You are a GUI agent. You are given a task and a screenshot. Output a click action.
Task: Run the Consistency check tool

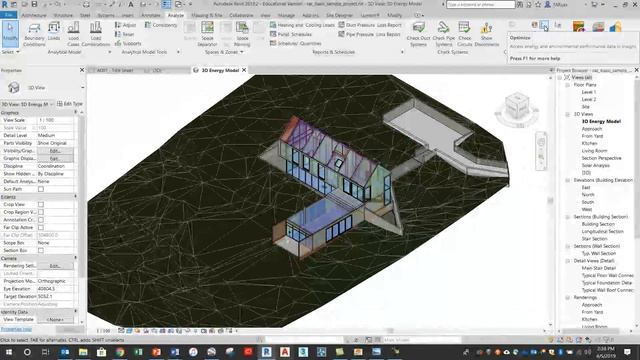tap(161, 25)
